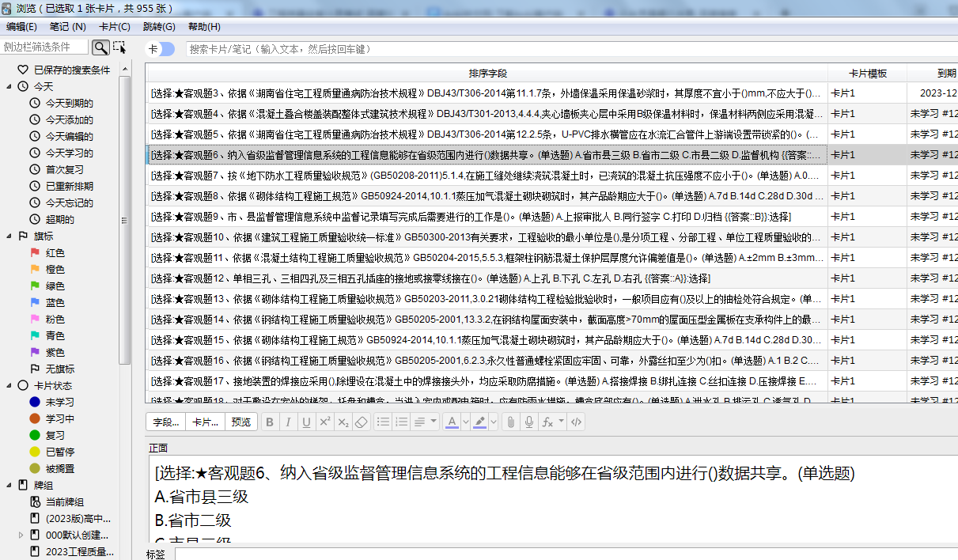The width and height of the screenshot is (958, 560).
Task: Apply superscript formatting
Action: point(324,422)
